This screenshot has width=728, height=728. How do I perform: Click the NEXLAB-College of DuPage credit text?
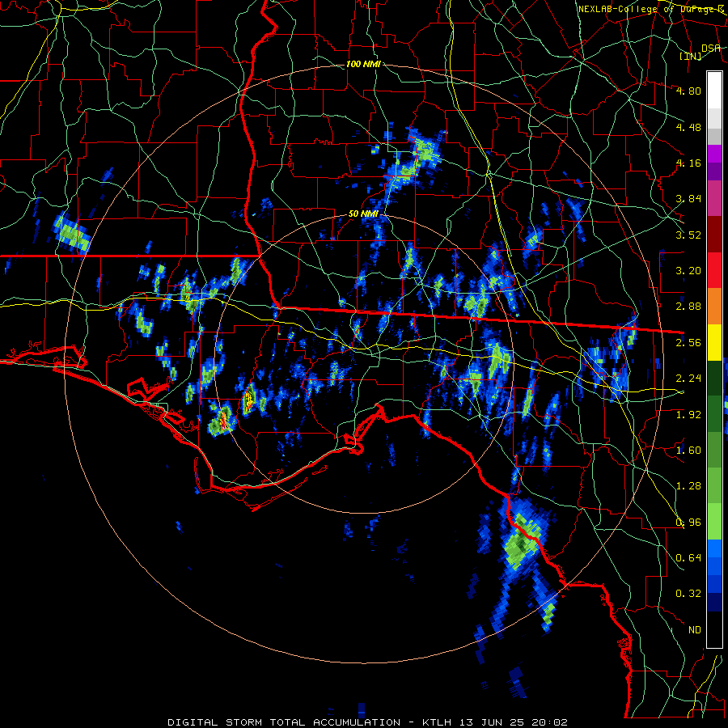(x=651, y=9)
